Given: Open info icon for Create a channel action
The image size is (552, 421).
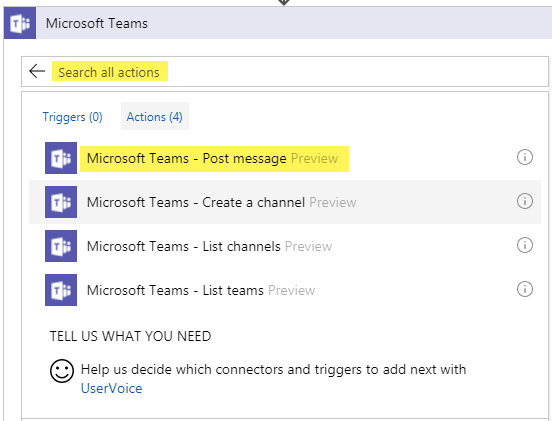Looking at the screenshot, I should coord(525,201).
